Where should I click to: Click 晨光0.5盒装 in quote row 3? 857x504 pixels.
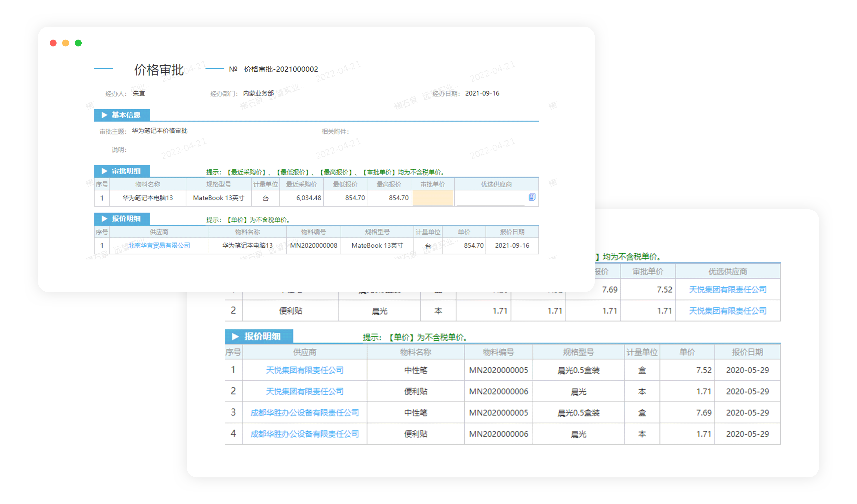[x=578, y=413]
